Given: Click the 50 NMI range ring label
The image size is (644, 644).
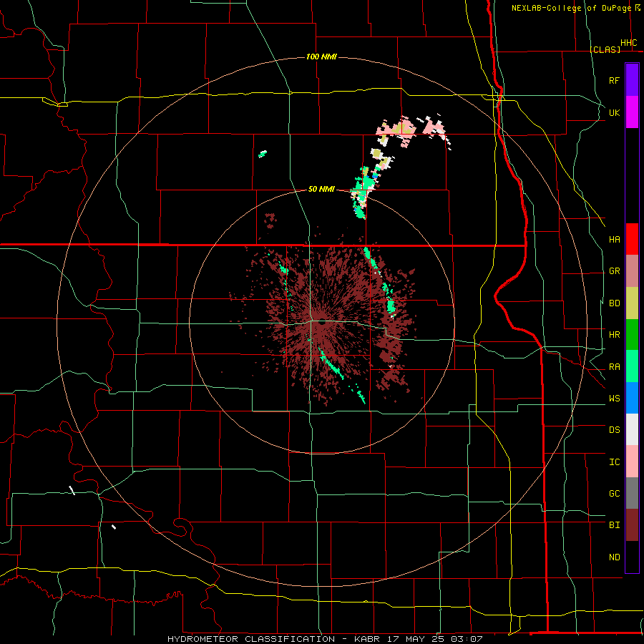Looking at the screenshot, I should (x=321, y=189).
